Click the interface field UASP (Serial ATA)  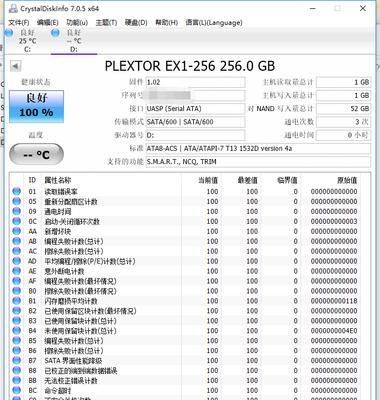click(195, 109)
